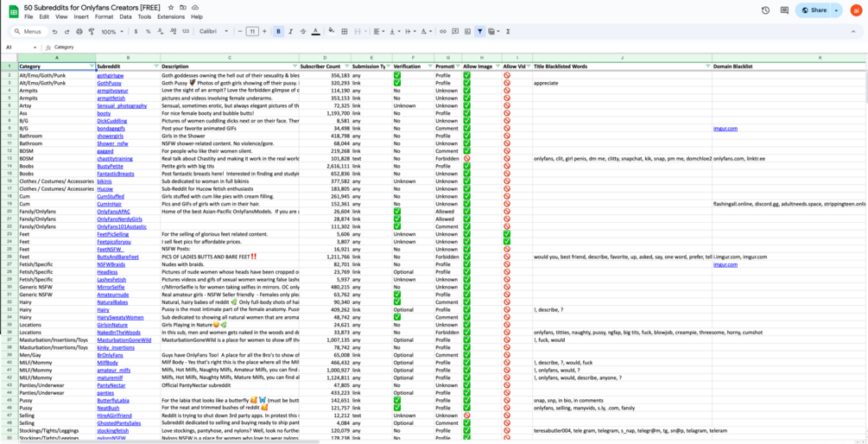This screenshot has width=868, height=444.
Task: Insert comment icon in toolbar
Action: [x=455, y=32]
